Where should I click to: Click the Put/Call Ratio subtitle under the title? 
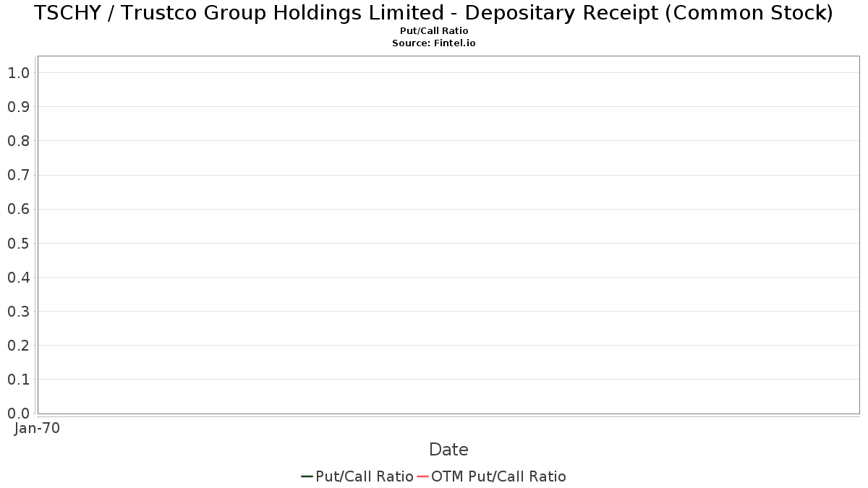pos(434,31)
